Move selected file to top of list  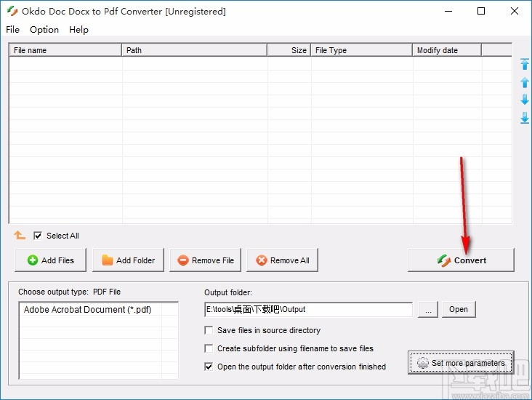[x=525, y=64]
